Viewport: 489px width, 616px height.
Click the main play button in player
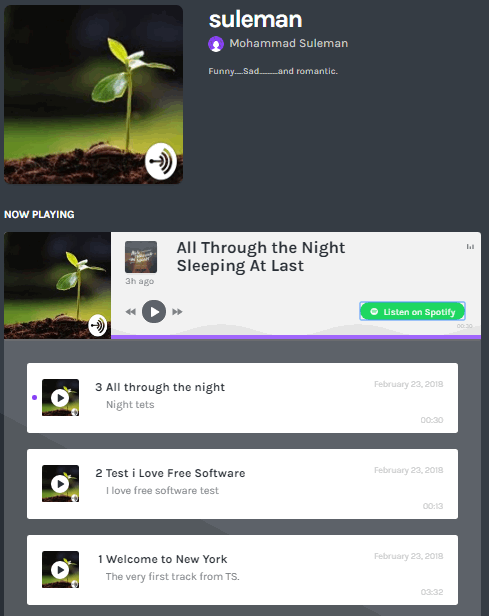154,312
